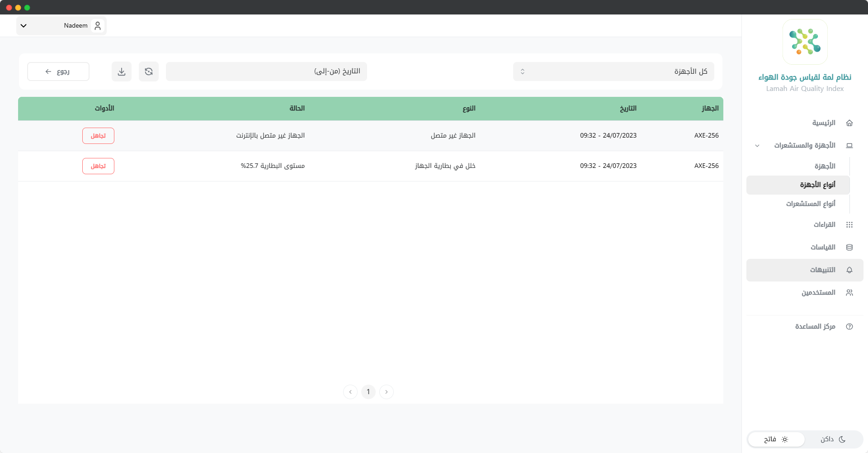Click the الجهاز غير متصل type cell

tap(453, 136)
